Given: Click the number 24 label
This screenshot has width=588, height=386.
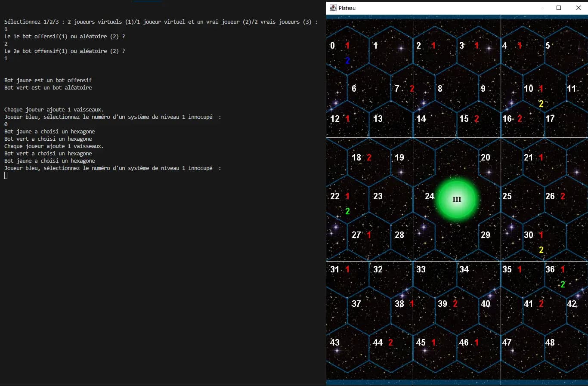Looking at the screenshot, I should click(x=430, y=196).
